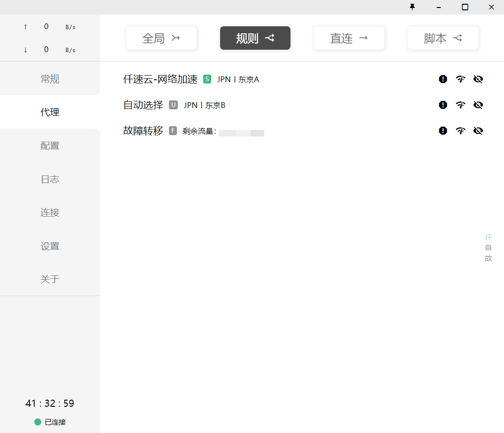504x433 pixels.
Task: Show info for 仟速云-网络加速 group
Action: [x=443, y=79]
